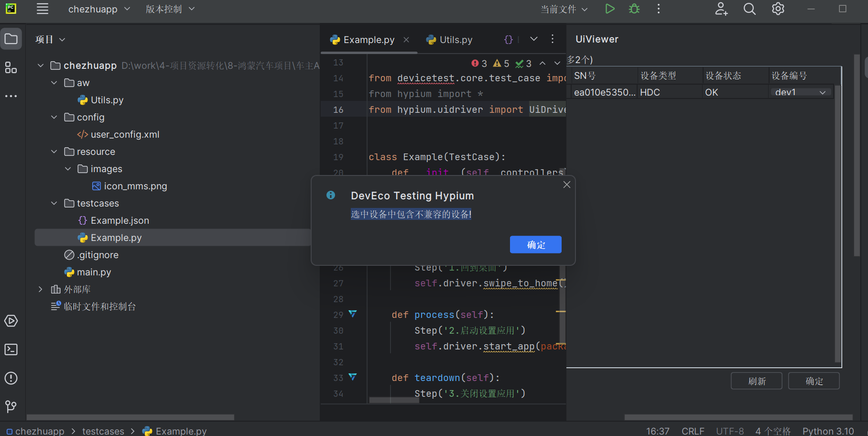Open the main hamburger menu

[x=43, y=9]
